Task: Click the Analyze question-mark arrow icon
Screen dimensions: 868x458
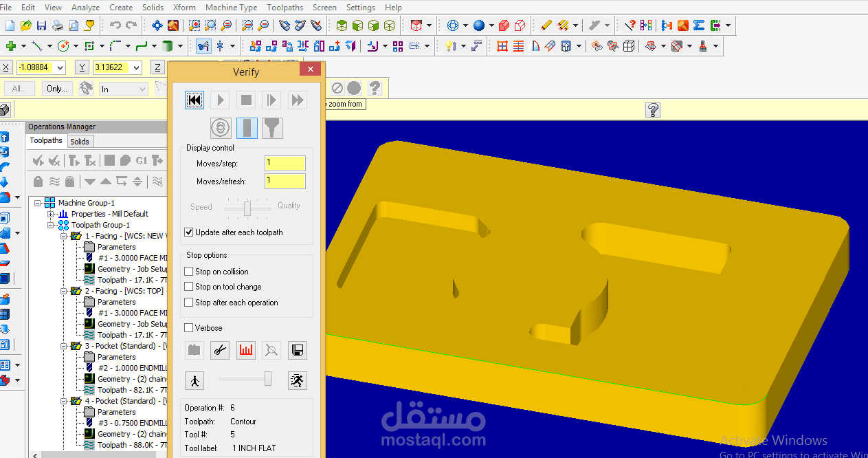Action: (630, 25)
